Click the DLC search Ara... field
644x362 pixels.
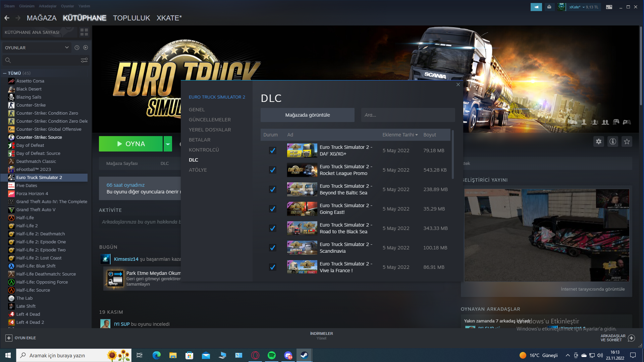[408, 115]
